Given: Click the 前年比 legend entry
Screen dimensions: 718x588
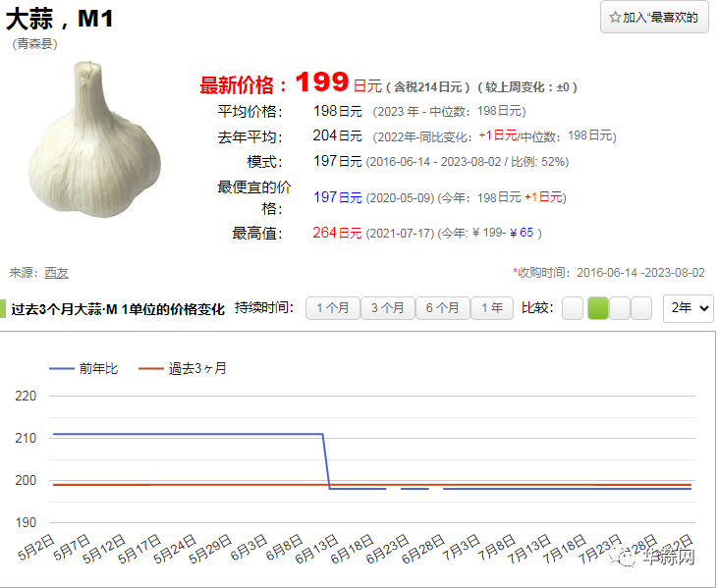Looking at the screenshot, I should (x=83, y=368).
